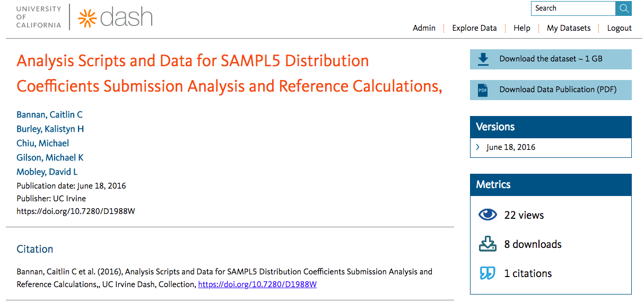
Task: Open author Bannan, Caitlin C link
Action: [49, 114]
